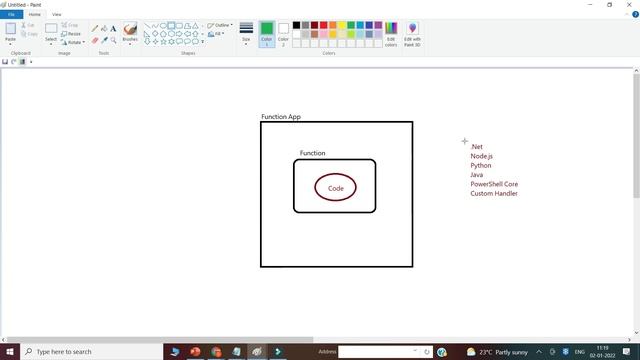This screenshot has width=640, height=360.
Task: Open the line Size dropdown
Action: pos(246,34)
